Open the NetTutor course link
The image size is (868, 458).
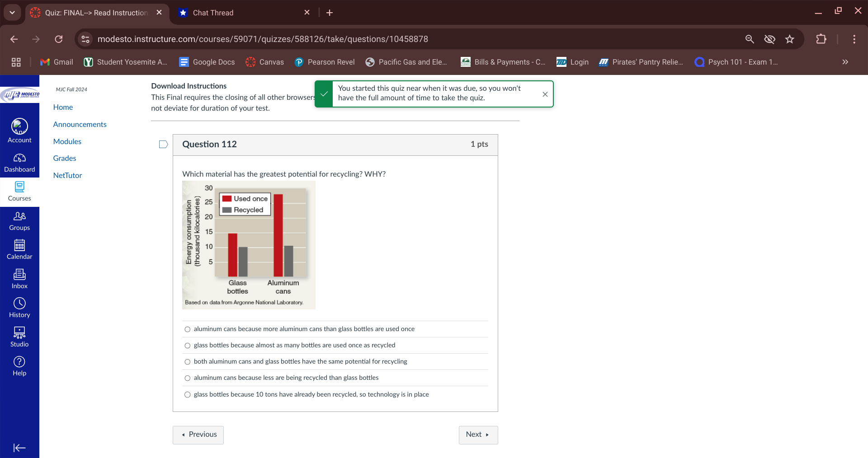[67, 176]
